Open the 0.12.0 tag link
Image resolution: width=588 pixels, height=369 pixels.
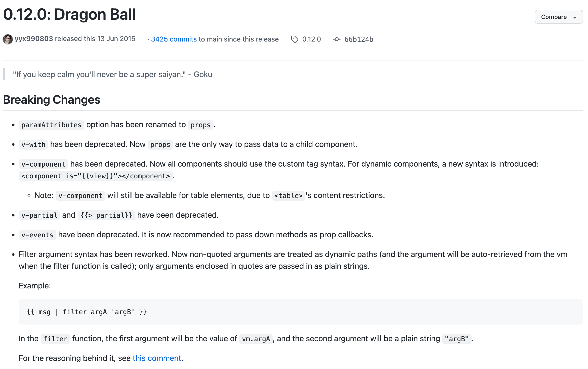point(311,39)
